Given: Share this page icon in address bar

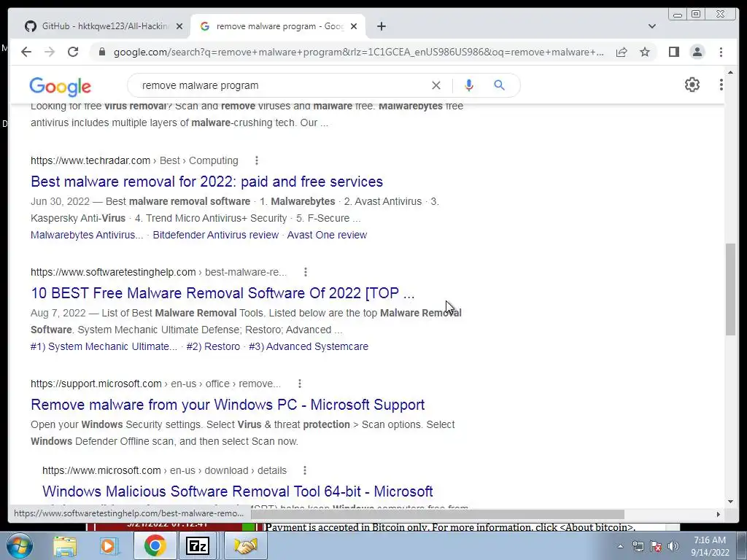Looking at the screenshot, I should point(622,52).
